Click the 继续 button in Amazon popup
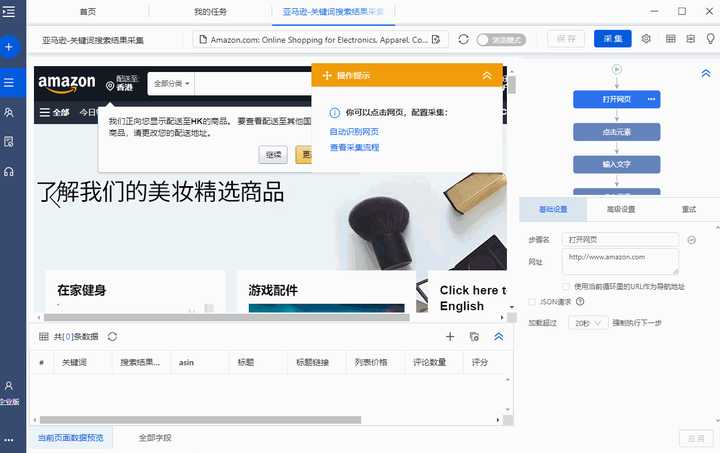The width and height of the screenshot is (720, 453). tap(273, 155)
